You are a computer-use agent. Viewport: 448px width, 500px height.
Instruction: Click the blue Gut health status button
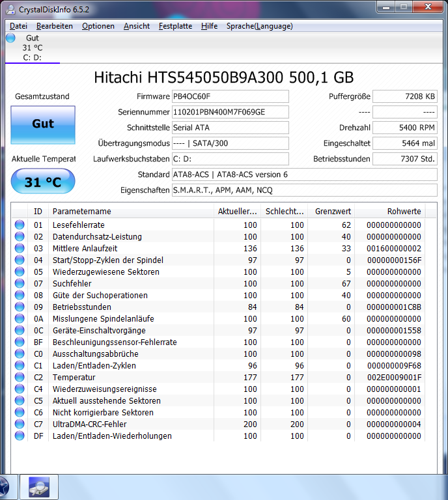click(43, 125)
